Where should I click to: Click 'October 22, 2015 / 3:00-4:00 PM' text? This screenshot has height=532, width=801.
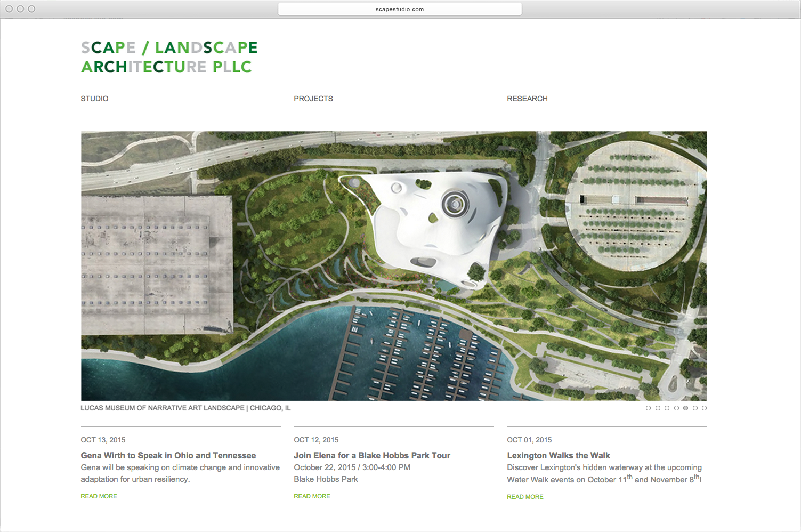[352, 467]
